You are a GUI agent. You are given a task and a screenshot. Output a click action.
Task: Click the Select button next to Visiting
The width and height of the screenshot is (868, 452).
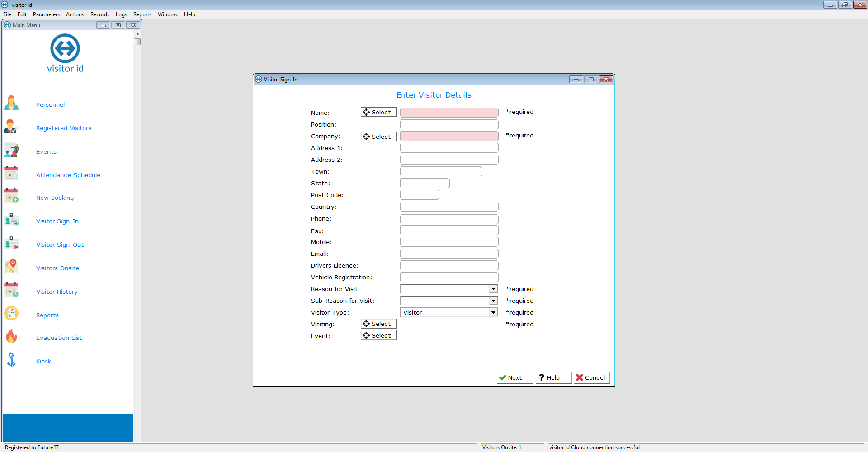[x=378, y=324]
